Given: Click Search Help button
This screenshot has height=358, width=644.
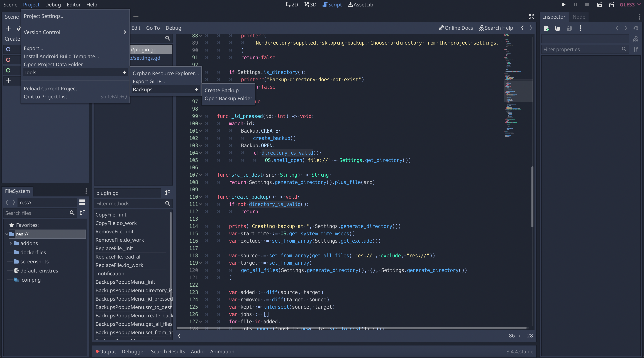Looking at the screenshot, I should coord(496,28).
